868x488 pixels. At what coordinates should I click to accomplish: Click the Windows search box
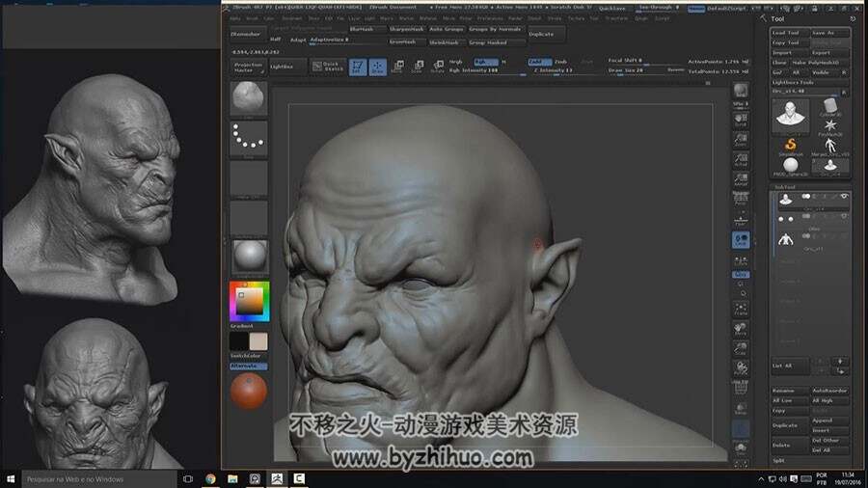tap(98, 479)
